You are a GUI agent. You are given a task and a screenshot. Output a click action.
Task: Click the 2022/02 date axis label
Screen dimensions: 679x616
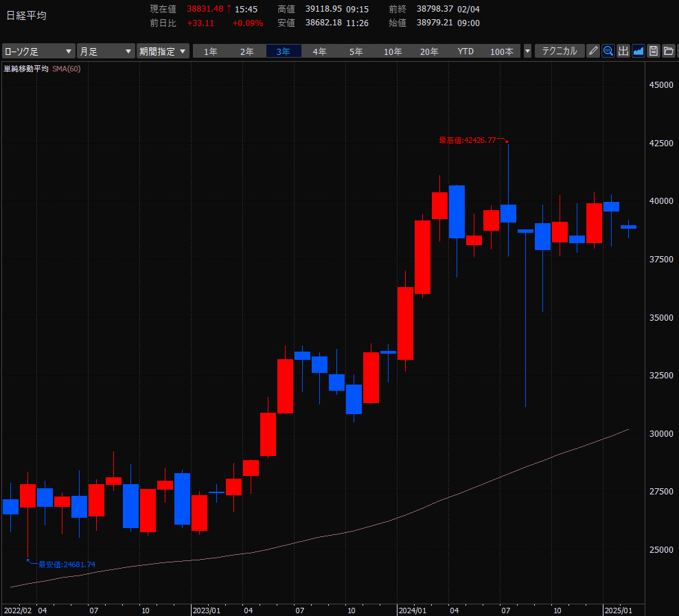[18, 611]
